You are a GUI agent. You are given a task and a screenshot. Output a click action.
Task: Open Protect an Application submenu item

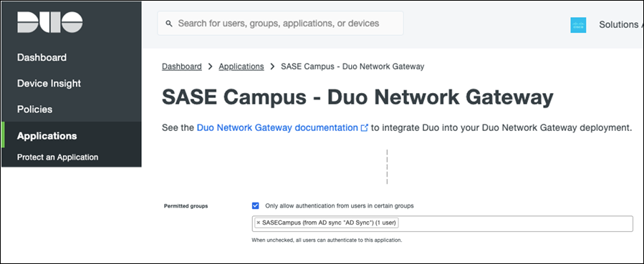[x=57, y=157]
